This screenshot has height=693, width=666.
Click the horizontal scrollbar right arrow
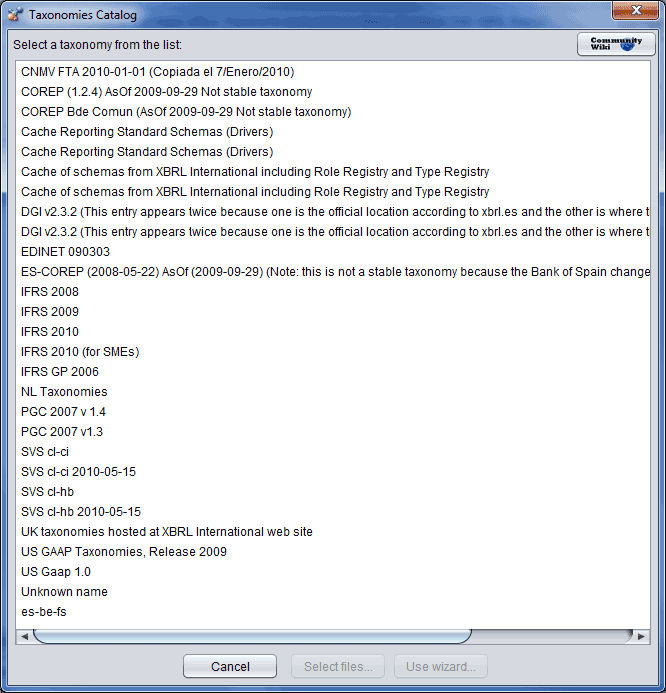(641, 636)
